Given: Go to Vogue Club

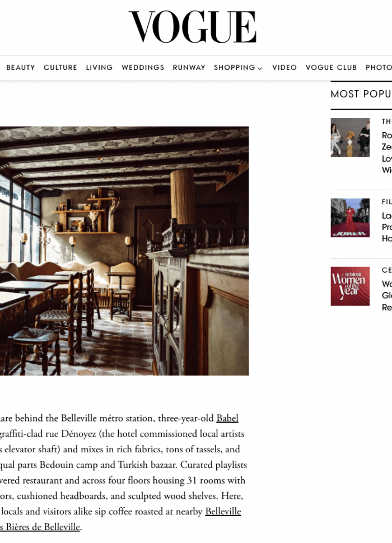Looking at the screenshot, I should pyautogui.click(x=331, y=68).
